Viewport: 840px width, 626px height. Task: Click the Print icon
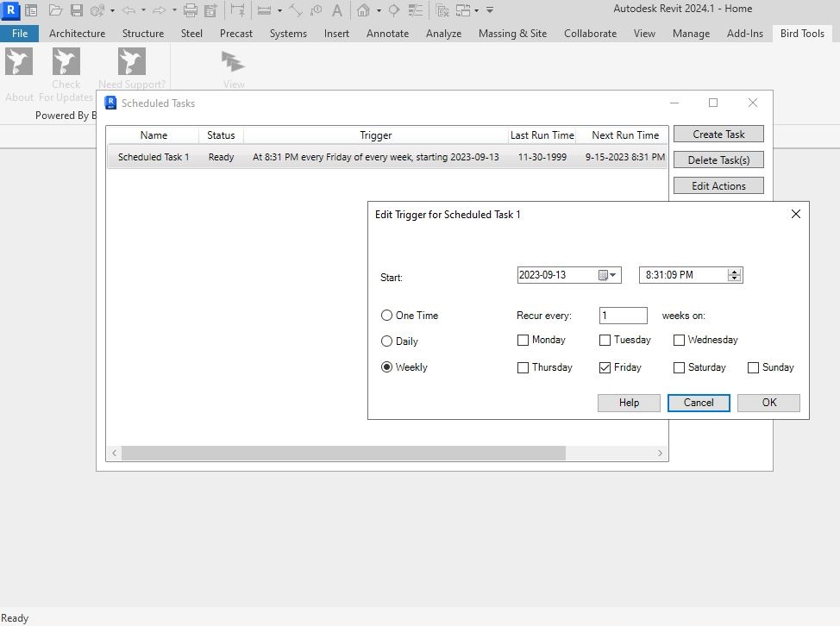[191, 10]
